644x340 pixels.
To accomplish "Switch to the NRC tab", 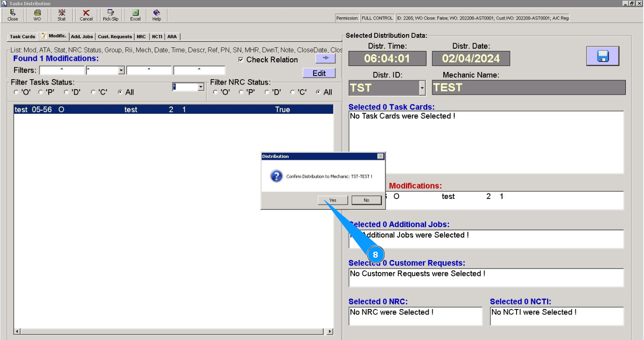I will coord(142,36).
